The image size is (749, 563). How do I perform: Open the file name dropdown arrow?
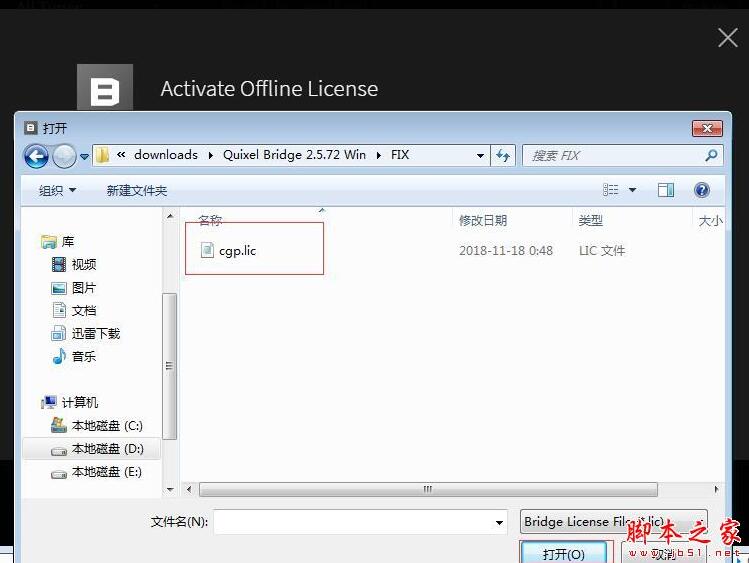tap(499, 522)
